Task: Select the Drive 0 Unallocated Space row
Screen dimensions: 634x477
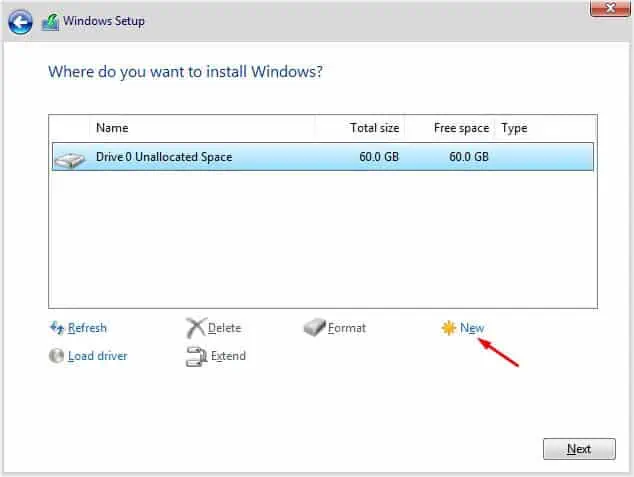Action: pyautogui.click(x=323, y=157)
